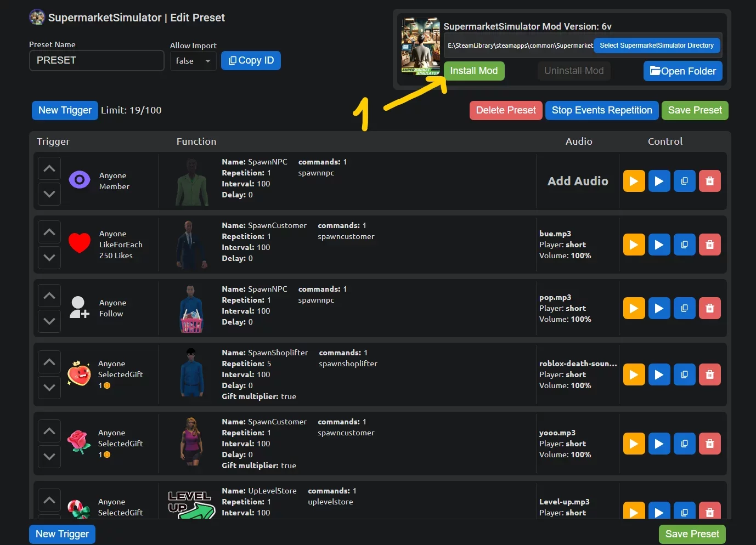Click blue play button in SpawnShoplifter row

pos(659,374)
